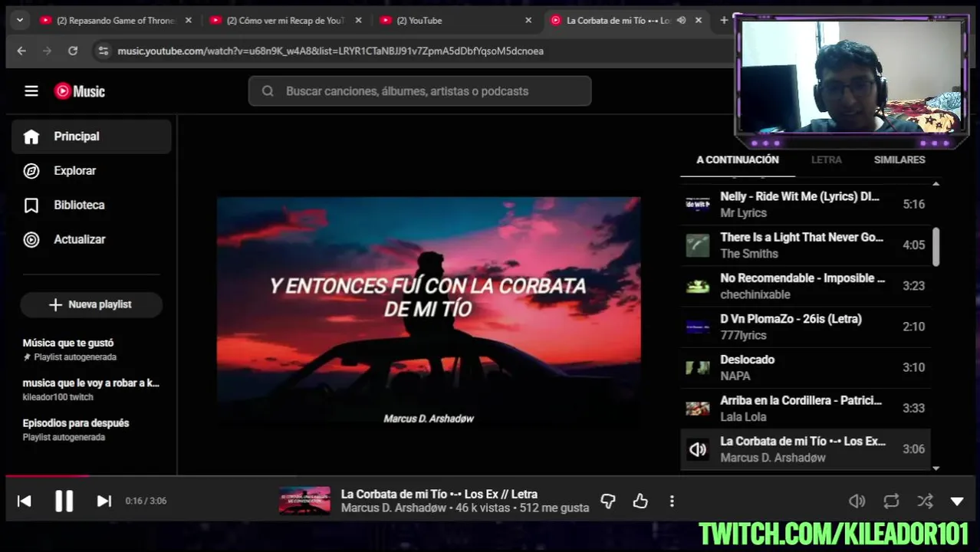Toggle shuffle mode
980x552 pixels.
[925, 501]
